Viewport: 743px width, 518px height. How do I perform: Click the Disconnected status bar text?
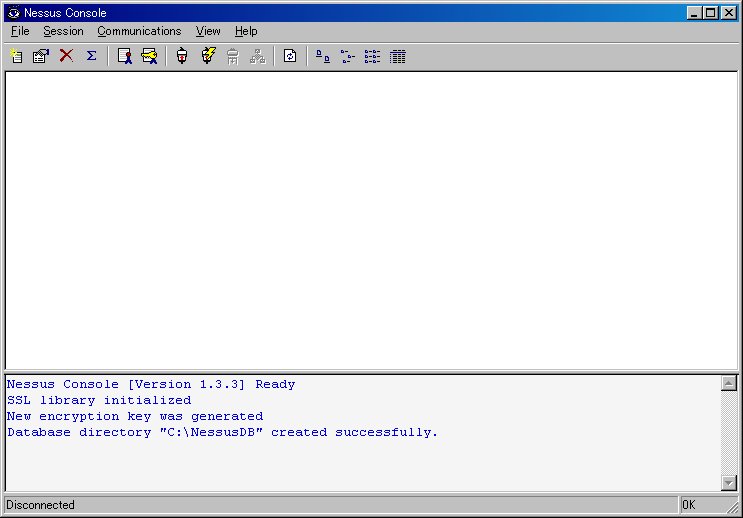pos(40,505)
